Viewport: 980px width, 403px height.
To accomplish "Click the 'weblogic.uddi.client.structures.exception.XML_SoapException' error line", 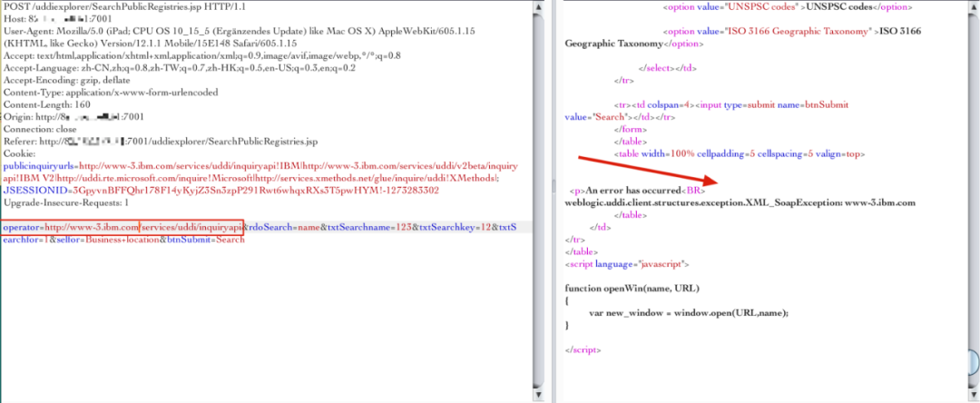I will pos(740,203).
